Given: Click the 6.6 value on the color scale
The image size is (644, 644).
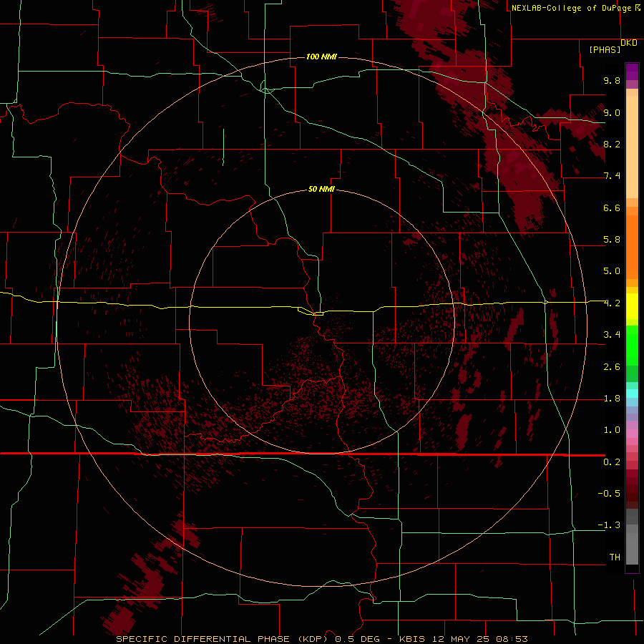Looking at the screenshot, I should point(612,208).
